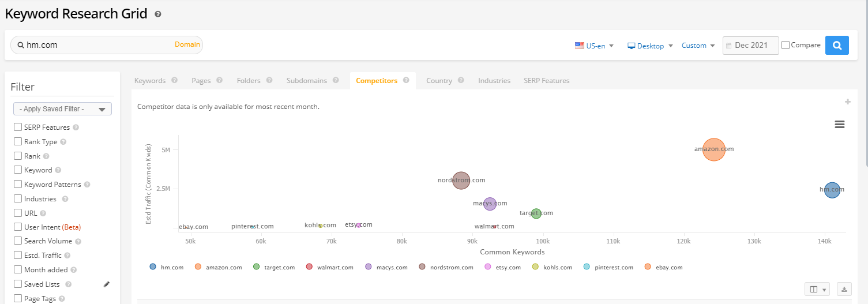Expand the US-en locale dropdown
This screenshot has height=304, width=868.
tap(595, 46)
